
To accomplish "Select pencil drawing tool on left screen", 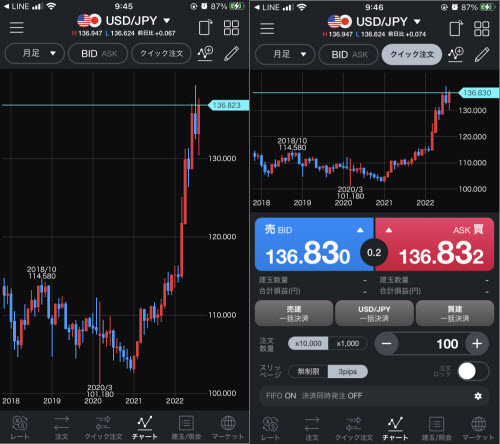I will 231,53.
